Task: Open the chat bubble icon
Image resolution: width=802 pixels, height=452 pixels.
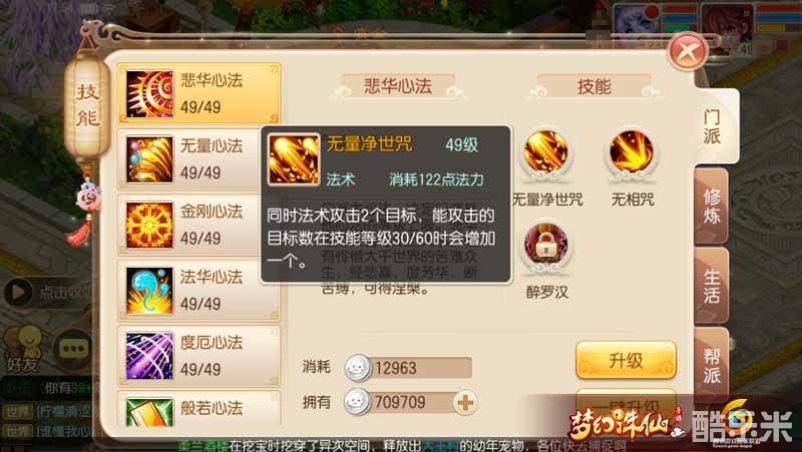Action: 73,349
